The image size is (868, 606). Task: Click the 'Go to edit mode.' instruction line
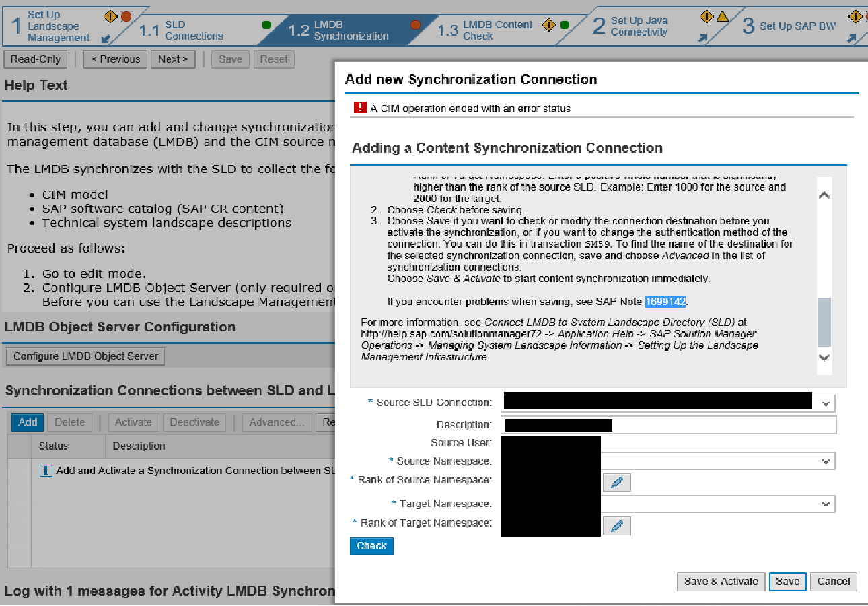point(94,274)
